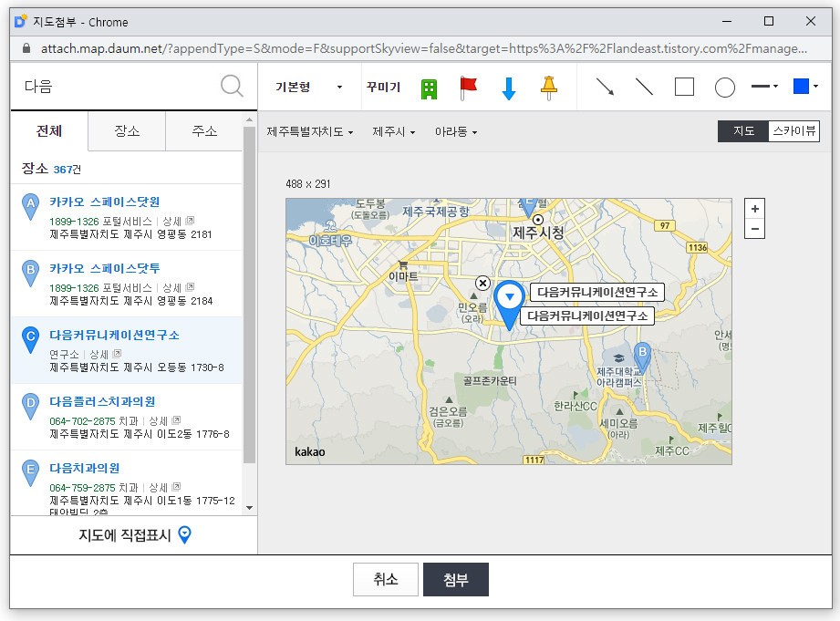Screen dimensions: 840x621
Task: Open the 기본형 style dropdown
Action: click(309, 87)
